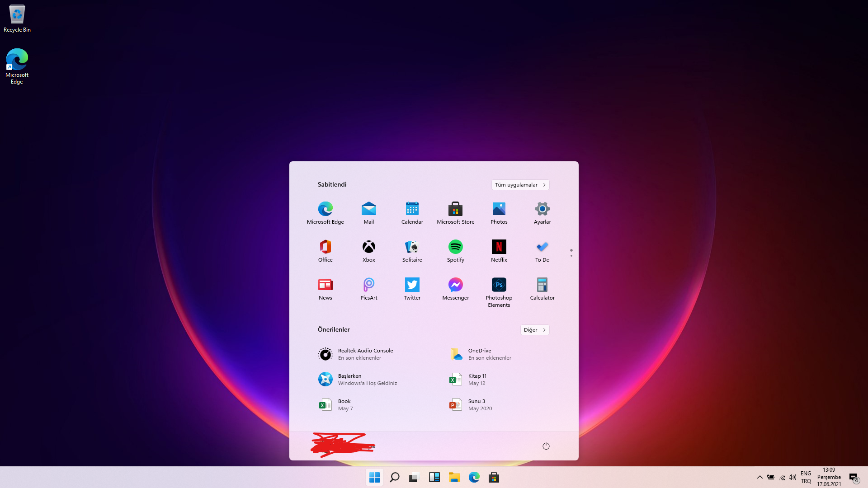Click the Widgets icon on taskbar
Image resolution: width=868 pixels, height=488 pixels.
tap(434, 477)
